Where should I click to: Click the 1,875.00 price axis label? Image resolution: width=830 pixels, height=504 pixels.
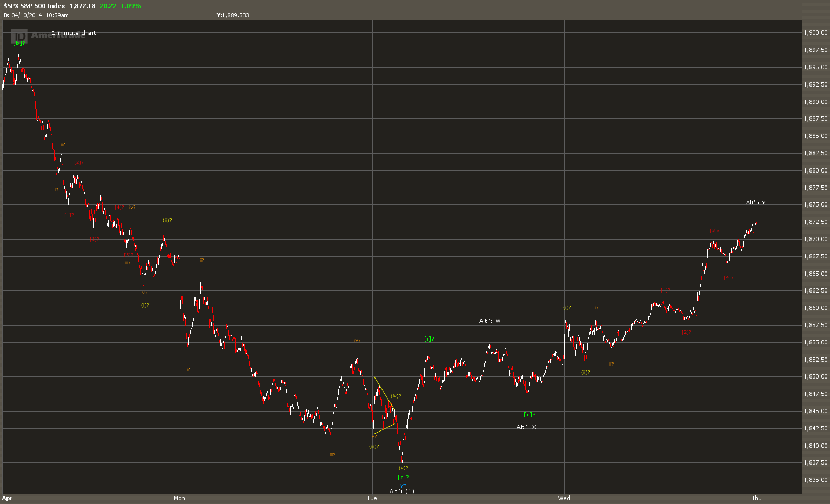[816, 204]
